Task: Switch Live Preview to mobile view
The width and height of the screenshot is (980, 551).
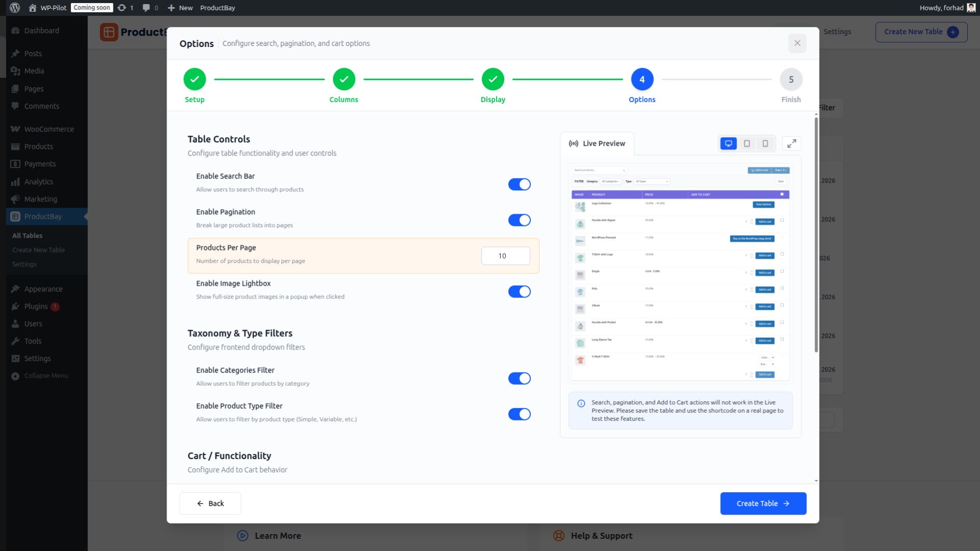Action: 765,143
